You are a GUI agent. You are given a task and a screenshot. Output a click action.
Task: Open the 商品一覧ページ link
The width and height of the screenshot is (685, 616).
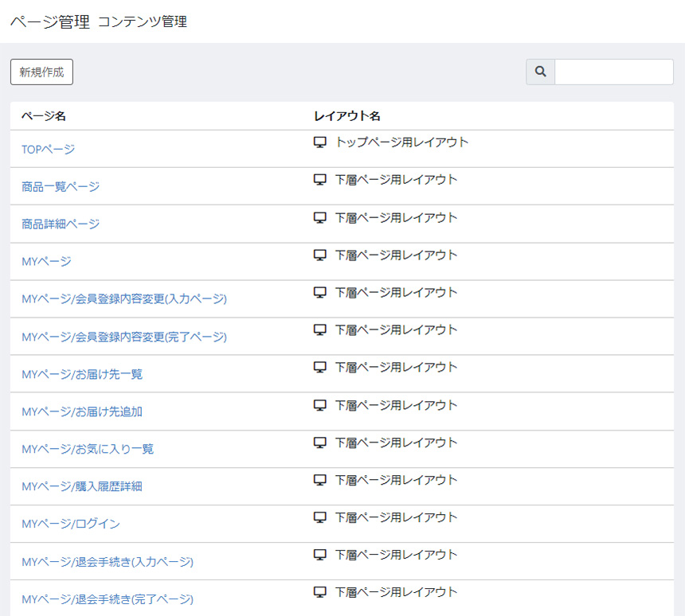click(61, 186)
